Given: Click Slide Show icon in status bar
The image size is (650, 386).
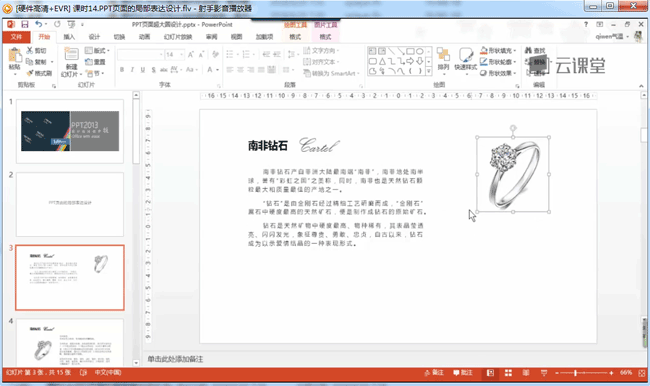Looking at the screenshot, I should click(x=544, y=373).
